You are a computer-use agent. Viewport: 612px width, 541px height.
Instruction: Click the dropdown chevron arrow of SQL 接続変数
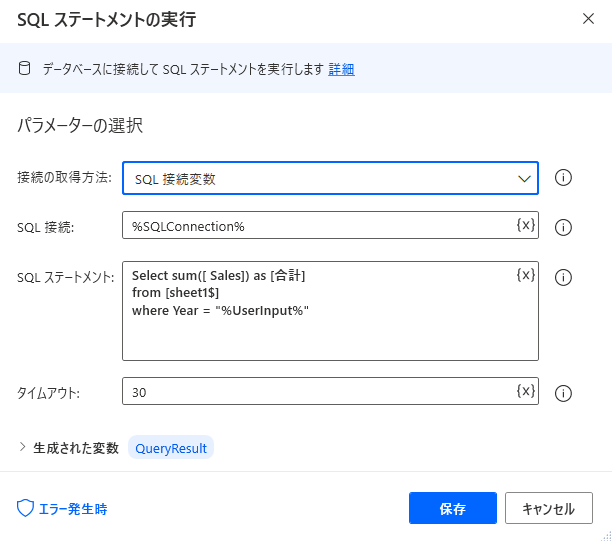coord(524,179)
